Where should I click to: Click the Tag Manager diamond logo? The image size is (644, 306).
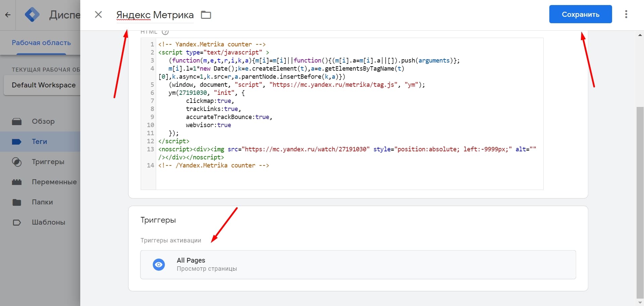32,15
